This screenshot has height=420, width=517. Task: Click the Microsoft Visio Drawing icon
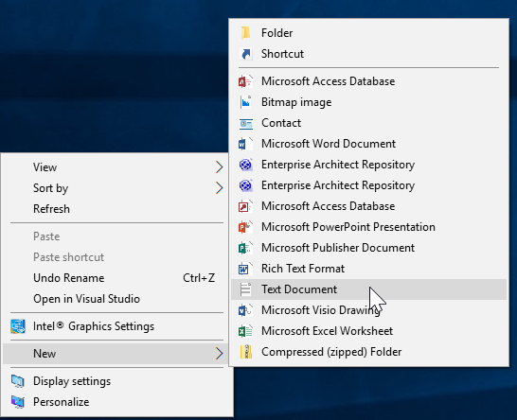pos(245,310)
